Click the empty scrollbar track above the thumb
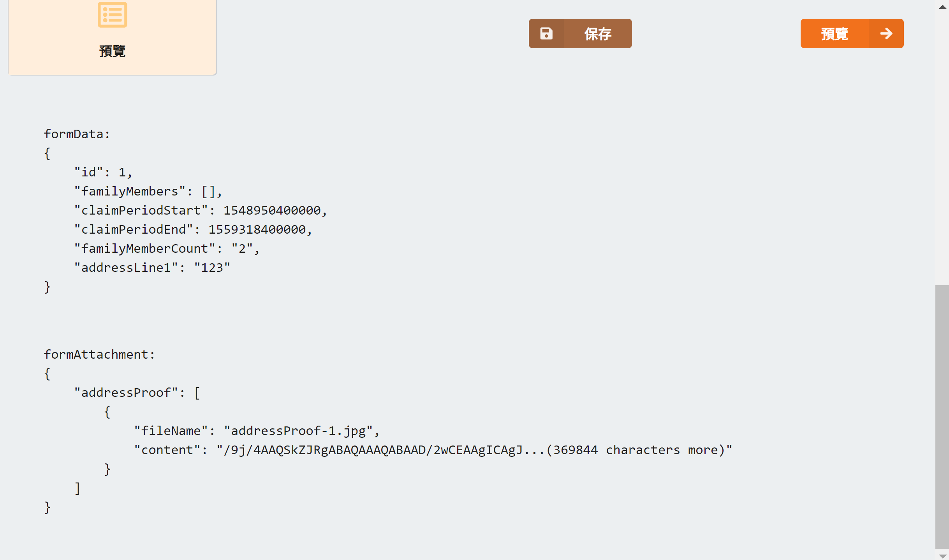949x560 pixels. coord(942,148)
